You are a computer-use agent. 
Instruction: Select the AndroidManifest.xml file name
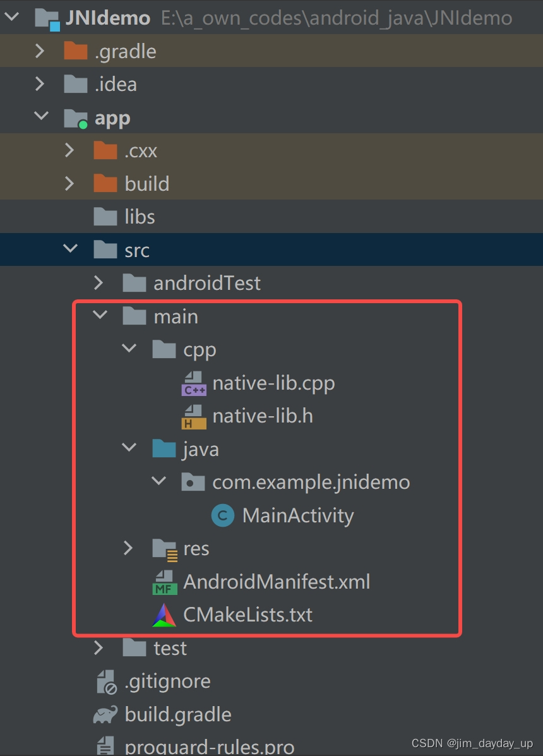pos(277,582)
